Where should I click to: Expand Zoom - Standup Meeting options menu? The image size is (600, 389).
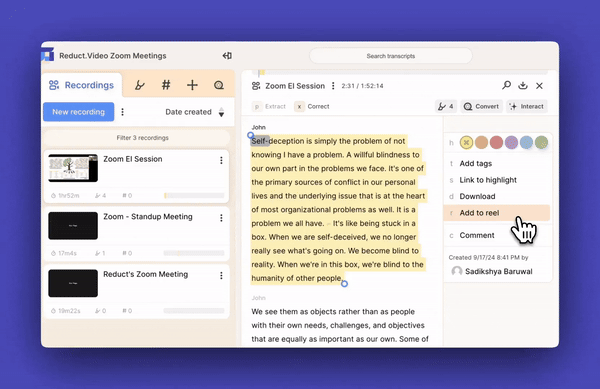(221, 218)
